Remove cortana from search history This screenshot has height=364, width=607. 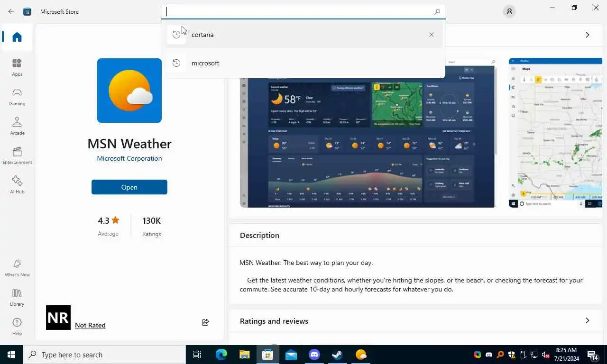coord(432,35)
